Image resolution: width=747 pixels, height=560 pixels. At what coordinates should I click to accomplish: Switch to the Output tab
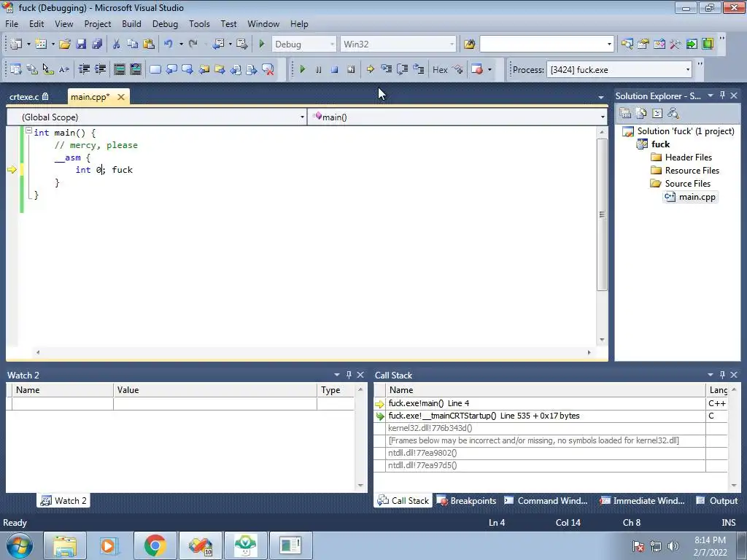coord(717,500)
